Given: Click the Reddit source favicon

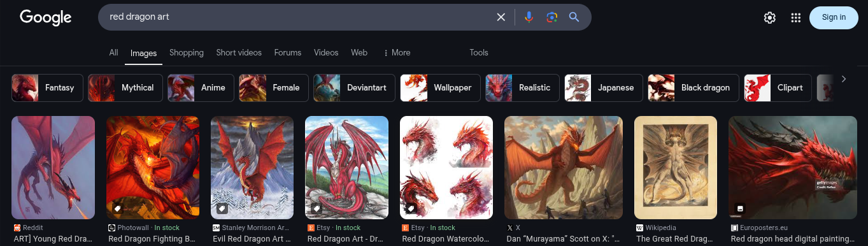Looking at the screenshot, I should tap(17, 228).
